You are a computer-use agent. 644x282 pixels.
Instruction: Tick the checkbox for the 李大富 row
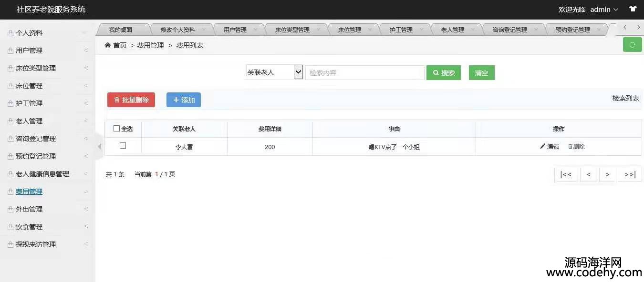[123, 146]
